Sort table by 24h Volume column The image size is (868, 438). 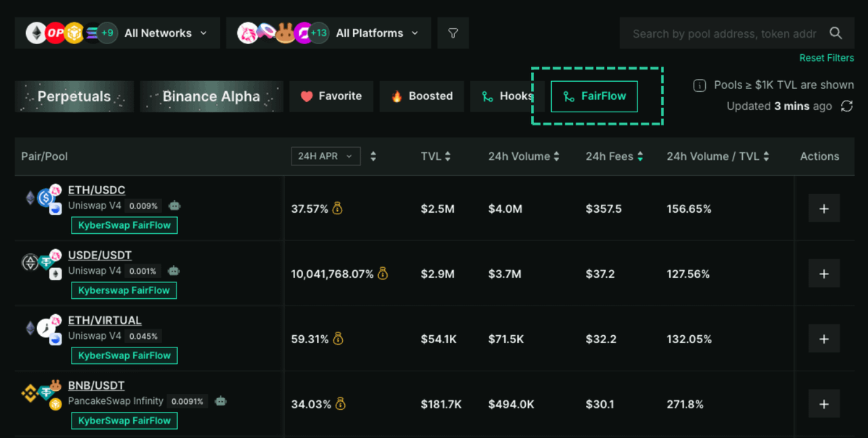coord(524,156)
